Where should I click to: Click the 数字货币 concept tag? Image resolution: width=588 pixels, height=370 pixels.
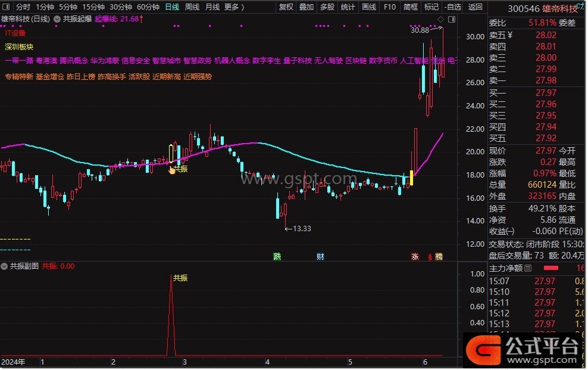pyautogui.click(x=383, y=60)
